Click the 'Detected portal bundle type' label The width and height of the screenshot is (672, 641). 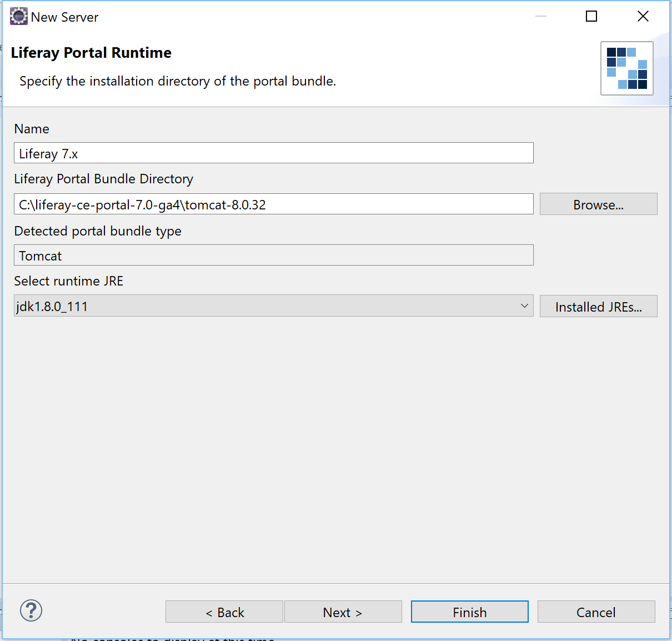pos(98,231)
